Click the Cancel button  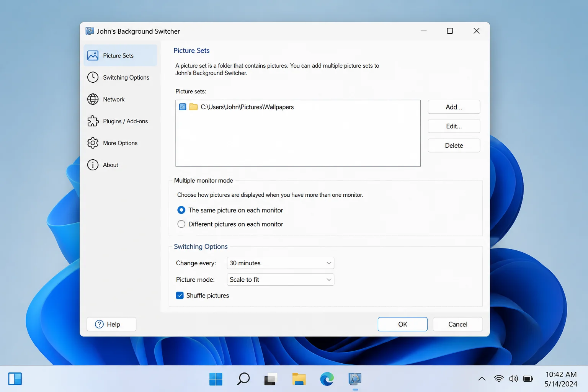(458, 324)
